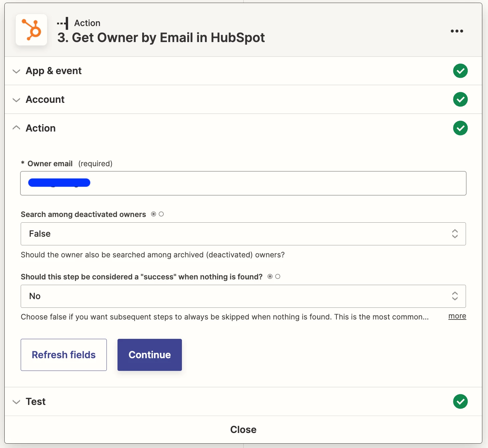Viewport: 488px width, 448px height.
Task: Click green checkmark beside Action section
Action: pos(460,128)
